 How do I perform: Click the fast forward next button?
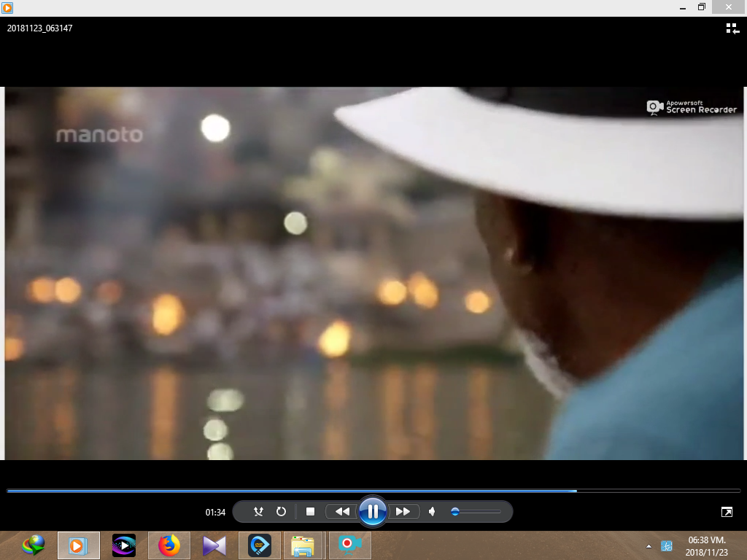[403, 511]
